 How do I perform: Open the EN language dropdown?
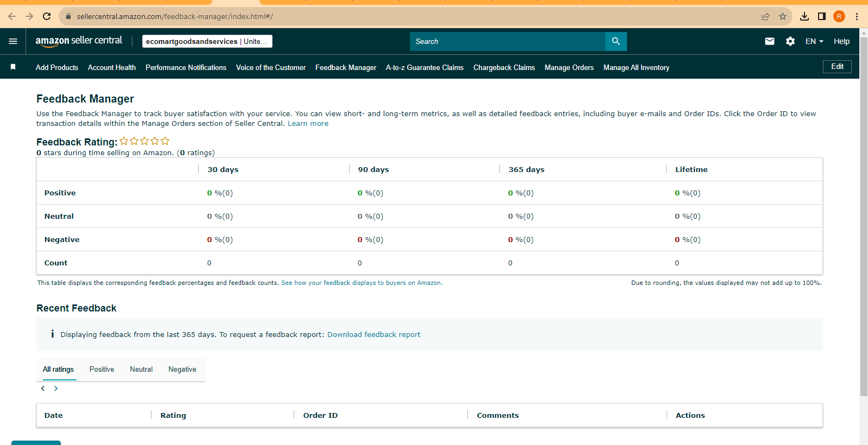point(814,41)
